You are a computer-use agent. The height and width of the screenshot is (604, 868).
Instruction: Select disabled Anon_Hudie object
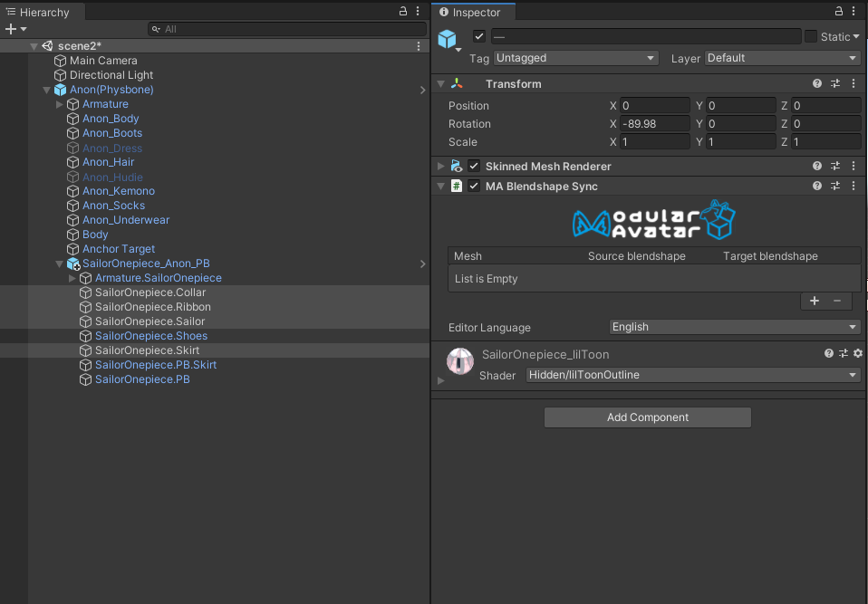113,177
